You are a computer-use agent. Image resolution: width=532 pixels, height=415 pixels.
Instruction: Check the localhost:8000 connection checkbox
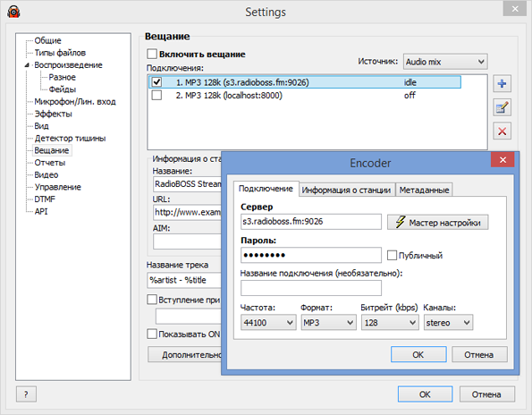156,95
